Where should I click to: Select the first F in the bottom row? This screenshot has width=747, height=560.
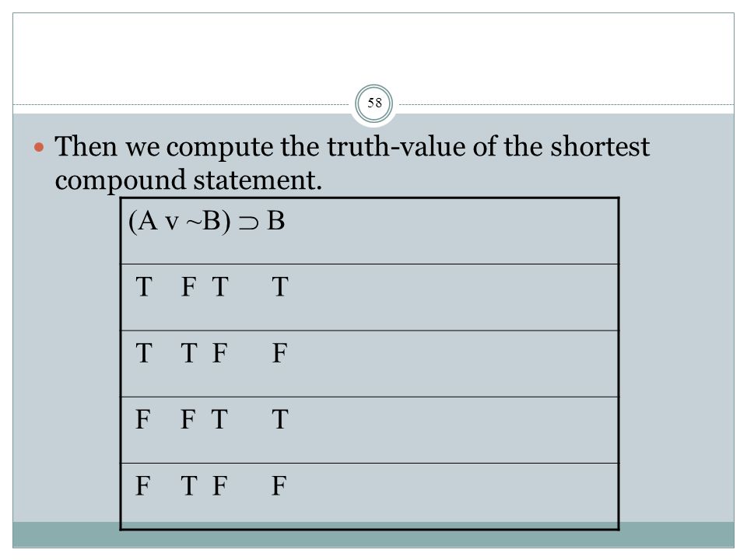142,486
